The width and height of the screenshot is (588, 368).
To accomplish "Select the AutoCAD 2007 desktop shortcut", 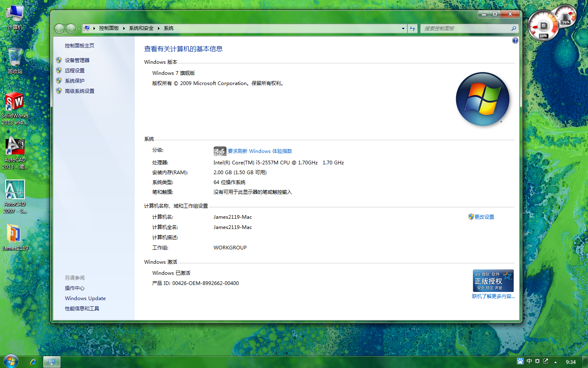I will pos(15,197).
